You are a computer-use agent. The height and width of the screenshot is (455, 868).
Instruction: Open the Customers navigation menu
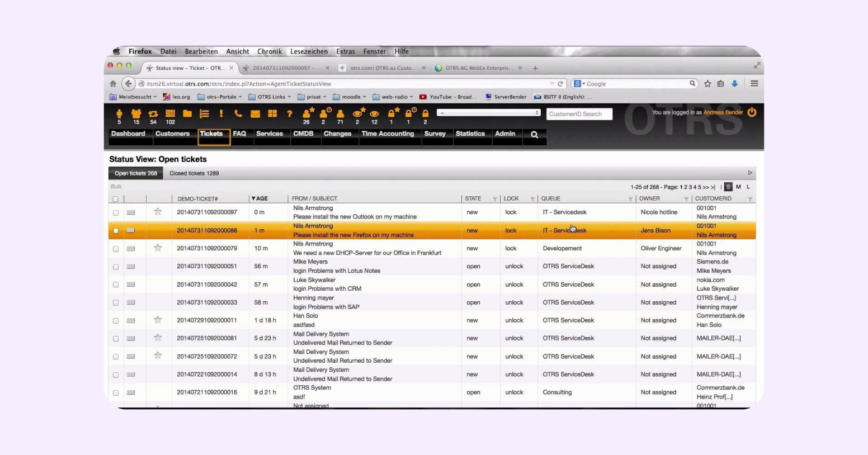point(172,134)
